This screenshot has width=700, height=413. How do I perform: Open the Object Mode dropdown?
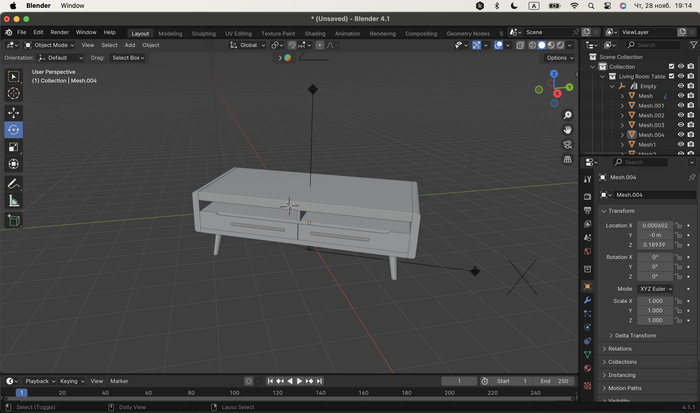coord(50,45)
